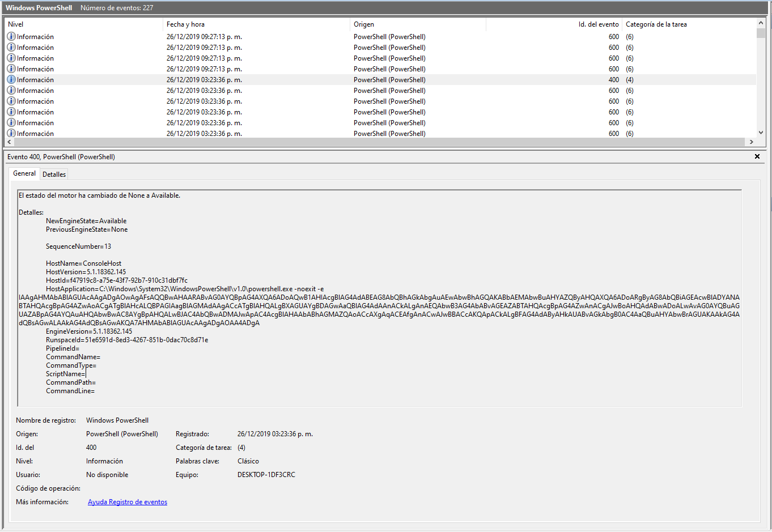Open the Ayuda Registro de eventos link
The image size is (772, 532).
[x=128, y=502]
